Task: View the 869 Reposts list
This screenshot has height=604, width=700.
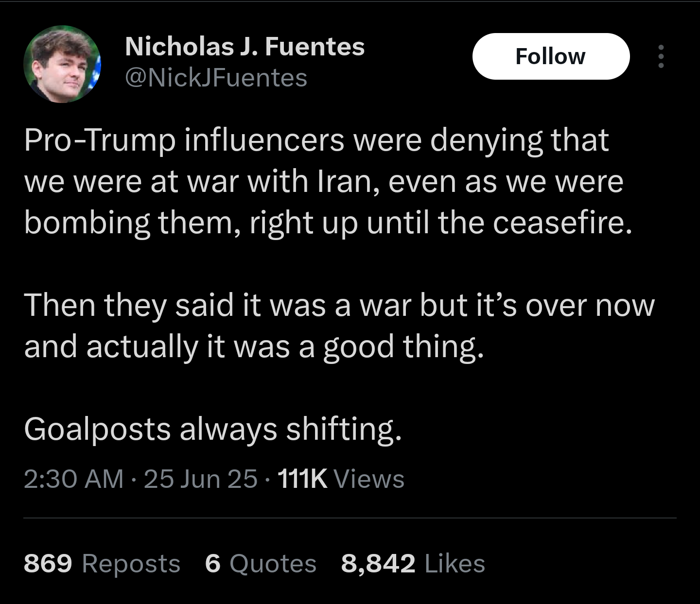Action: tap(102, 563)
